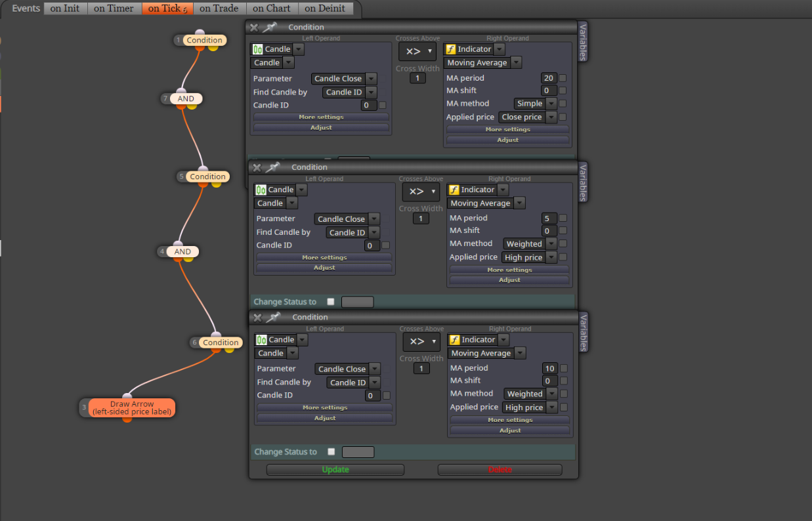Edit the MA period field showing 20
Viewport: 812px width, 521px height.
(549, 78)
